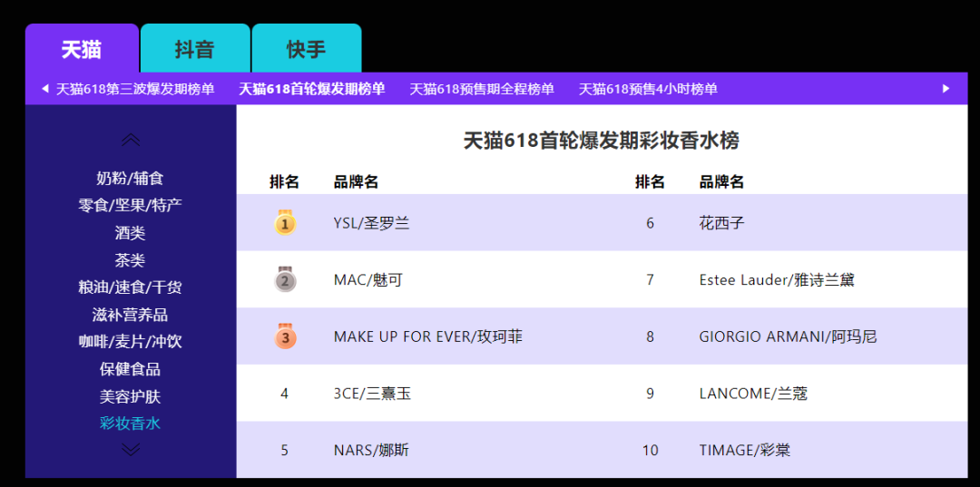Click the TIMAGE/彩棠 brand name
The image size is (980, 487).
[x=745, y=450]
